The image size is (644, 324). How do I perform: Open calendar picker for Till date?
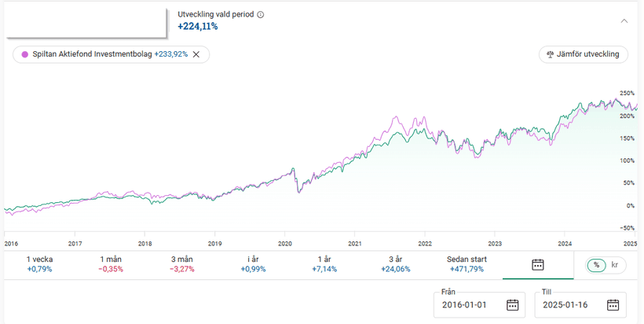pos(611,305)
